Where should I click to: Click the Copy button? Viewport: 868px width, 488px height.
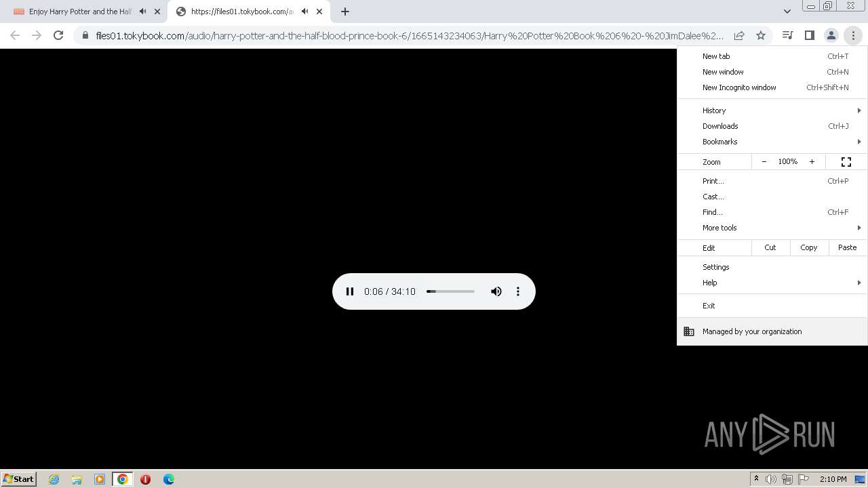809,247
